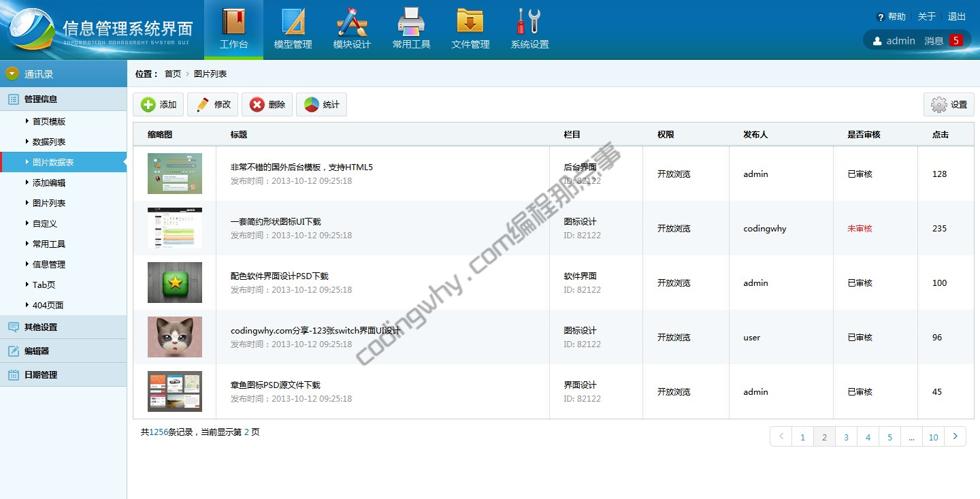This screenshot has width=980, height=499.
Task: Open the cat face thumbnail image
Action: coord(175,337)
